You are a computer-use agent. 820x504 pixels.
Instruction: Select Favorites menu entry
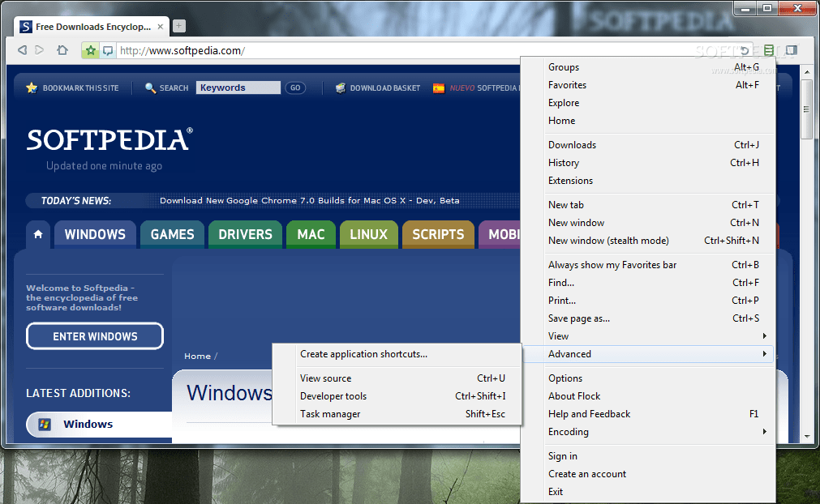point(649,84)
